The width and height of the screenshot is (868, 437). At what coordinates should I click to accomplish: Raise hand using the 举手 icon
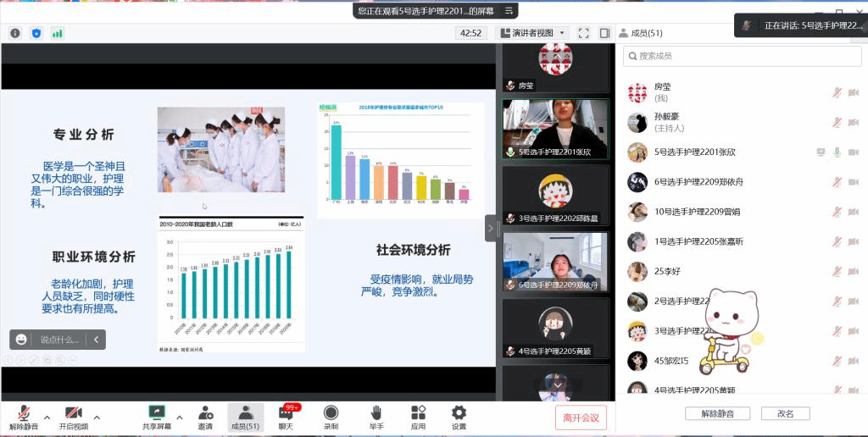pos(376,417)
